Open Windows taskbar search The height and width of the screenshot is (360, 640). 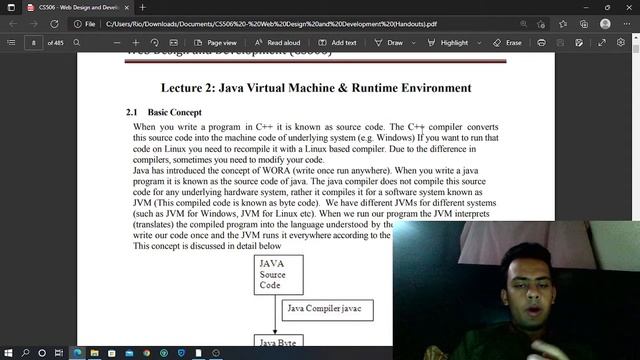click(25, 353)
